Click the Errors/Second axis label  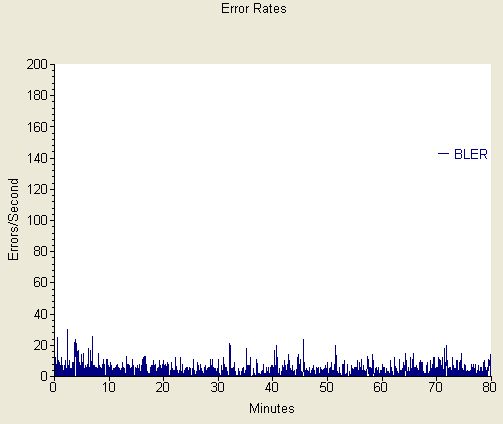(13, 219)
